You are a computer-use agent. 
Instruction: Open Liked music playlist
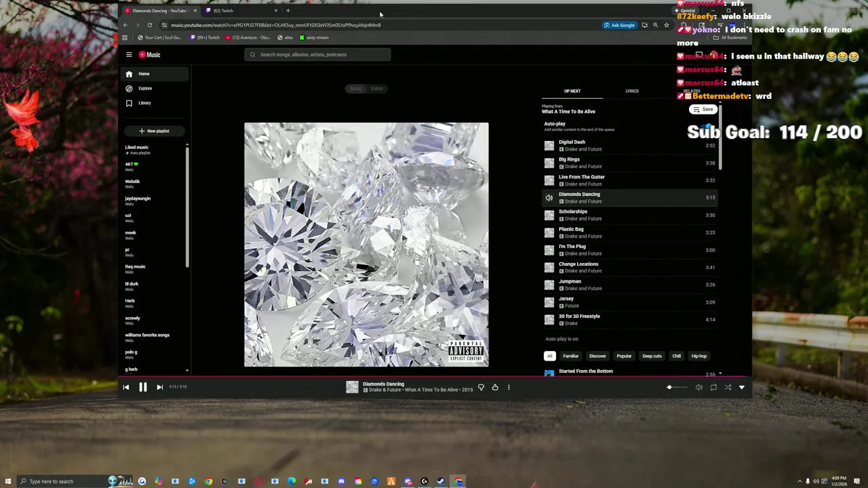point(155,150)
